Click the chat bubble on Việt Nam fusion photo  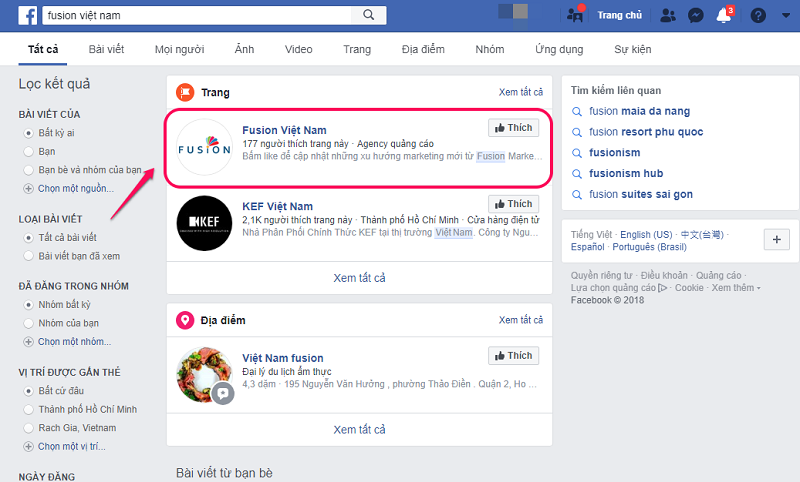pyautogui.click(x=223, y=393)
